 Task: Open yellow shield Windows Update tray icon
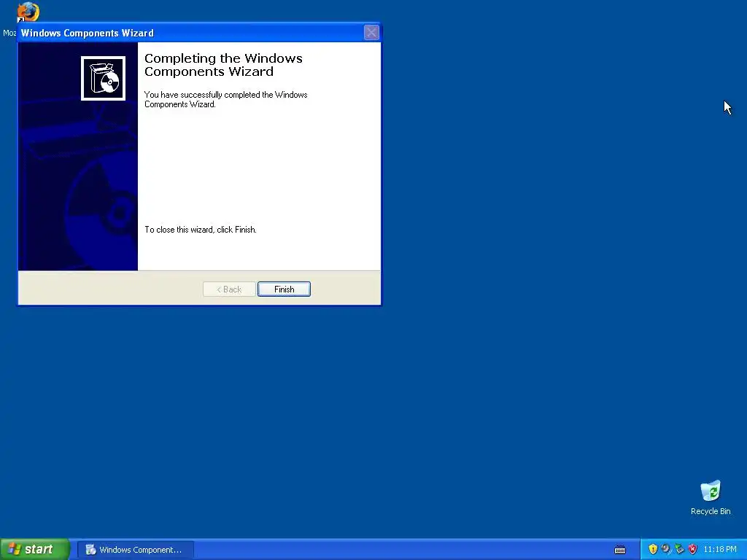[653, 549]
